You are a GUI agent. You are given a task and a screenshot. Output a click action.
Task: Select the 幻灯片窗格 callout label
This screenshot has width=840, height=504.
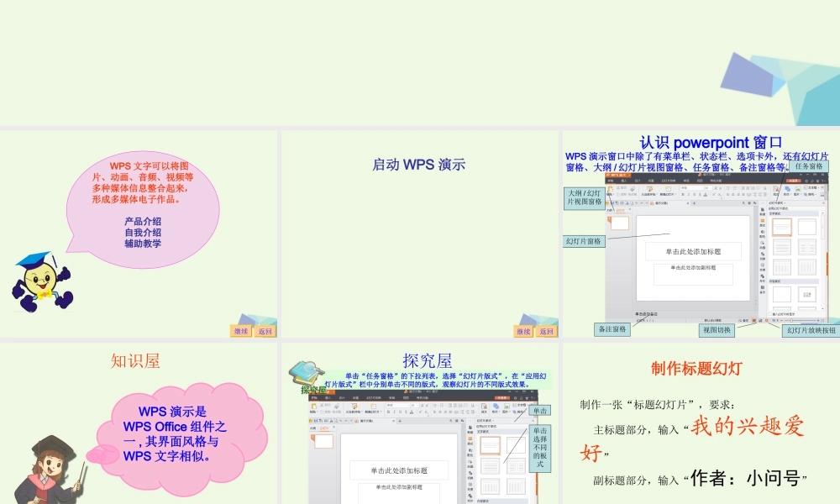[x=584, y=242]
